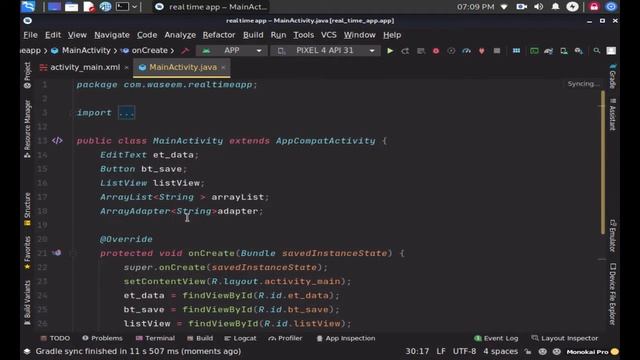Click the Make Project hammer icon
640x360 pixels.
(x=185, y=51)
